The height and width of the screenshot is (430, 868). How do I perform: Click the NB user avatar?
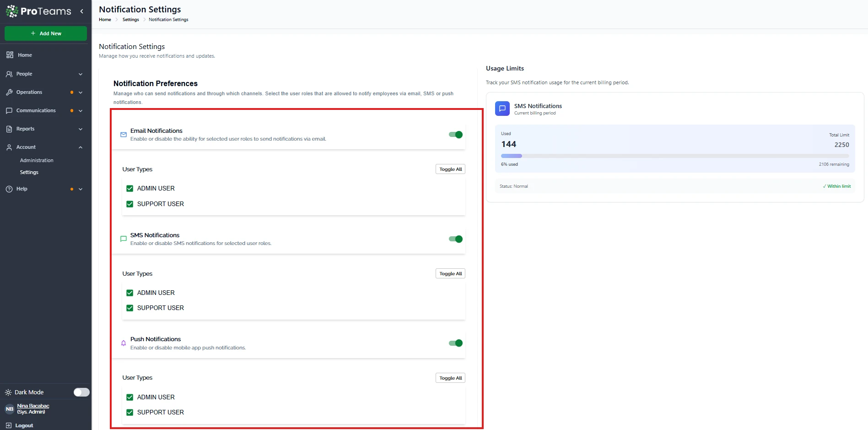coord(10,409)
